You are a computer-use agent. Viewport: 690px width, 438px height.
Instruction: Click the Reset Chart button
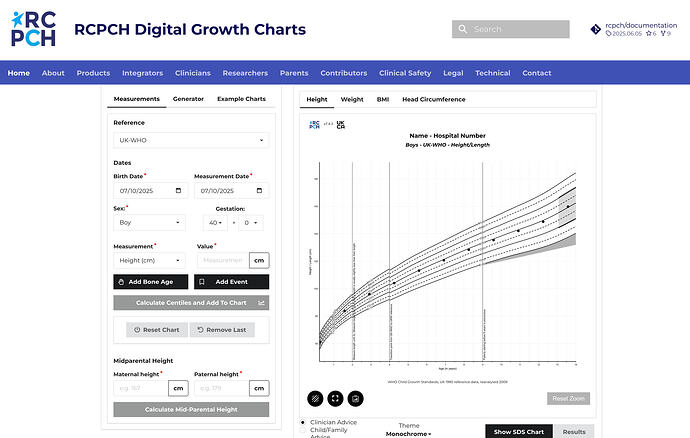[x=157, y=330]
